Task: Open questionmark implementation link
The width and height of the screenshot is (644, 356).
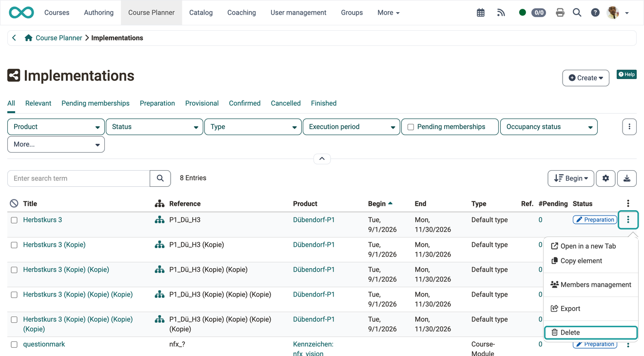Action: click(x=44, y=344)
